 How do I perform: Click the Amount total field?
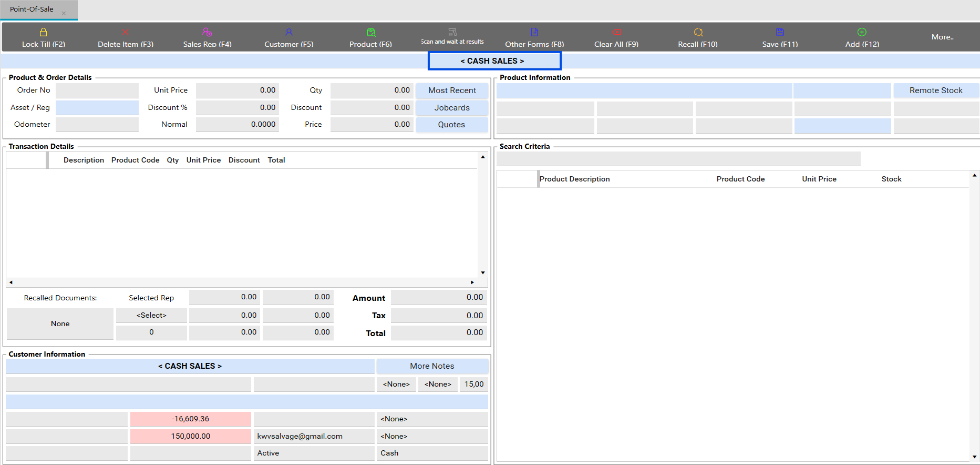439,298
